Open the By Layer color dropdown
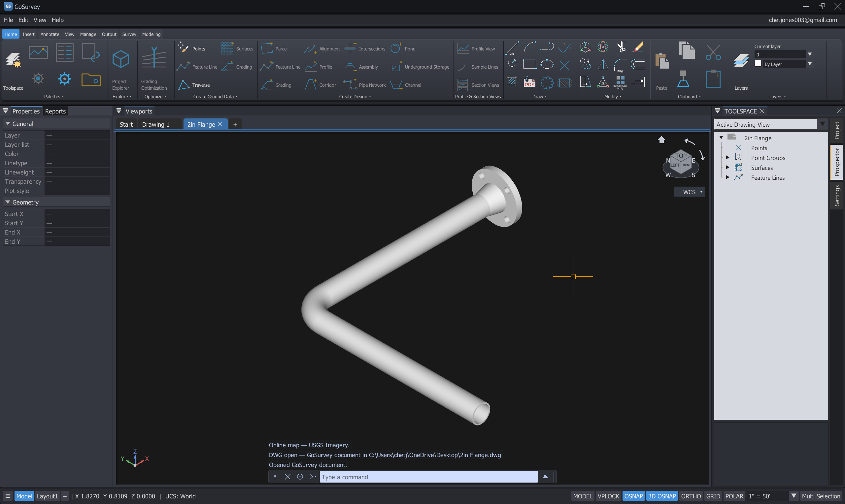This screenshot has width=845, height=504. [810, 64]
